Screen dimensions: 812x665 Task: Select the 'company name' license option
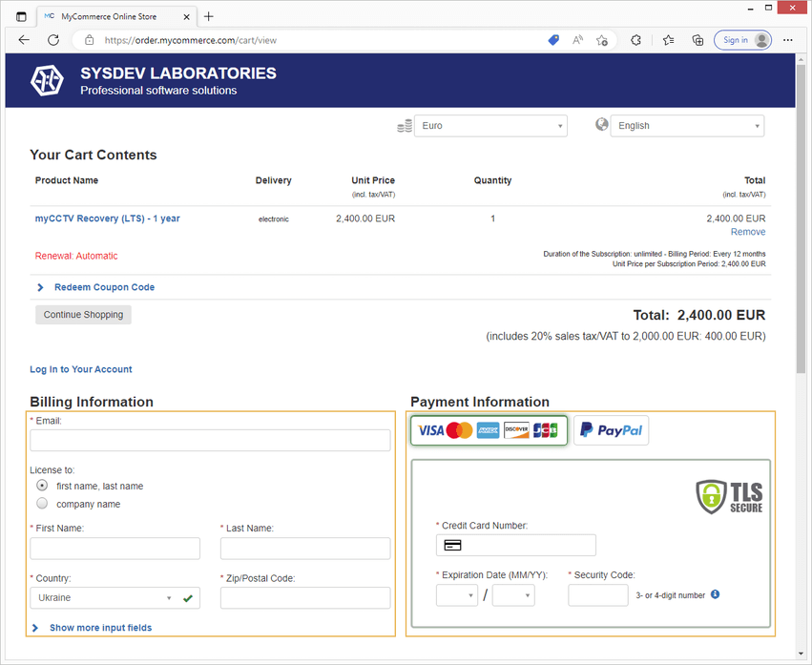coord(42,504)
